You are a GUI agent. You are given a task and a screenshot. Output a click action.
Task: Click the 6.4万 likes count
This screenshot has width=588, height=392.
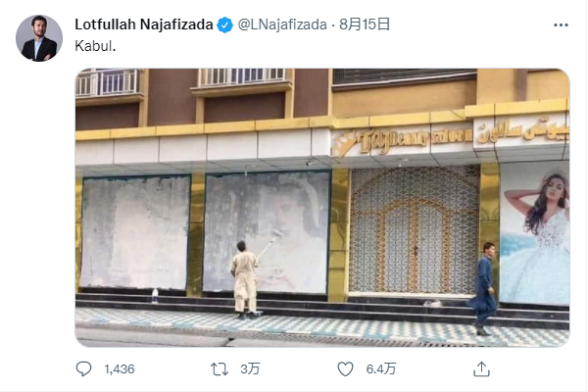(x=381, y=369)
